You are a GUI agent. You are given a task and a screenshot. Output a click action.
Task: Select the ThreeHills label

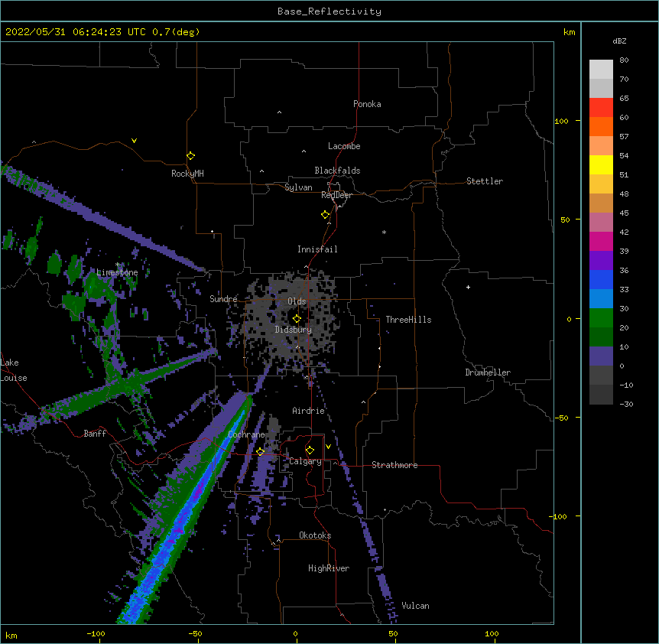coord(408,320)
